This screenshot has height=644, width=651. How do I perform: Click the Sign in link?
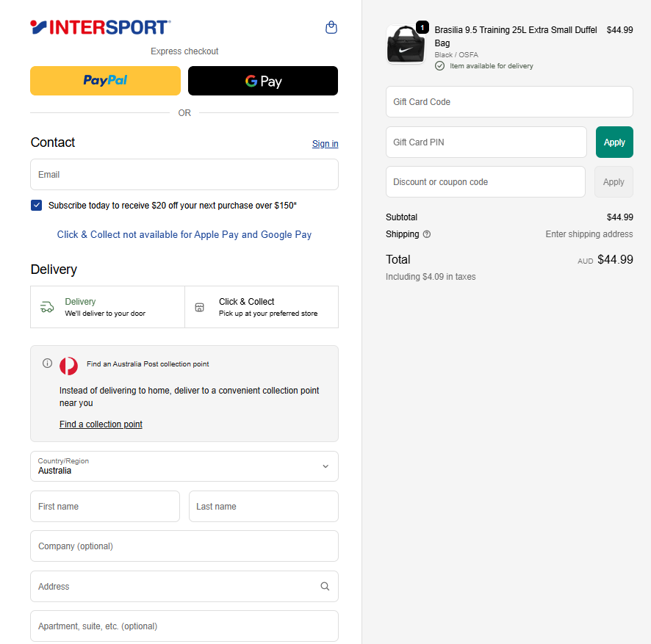[325, 144]
